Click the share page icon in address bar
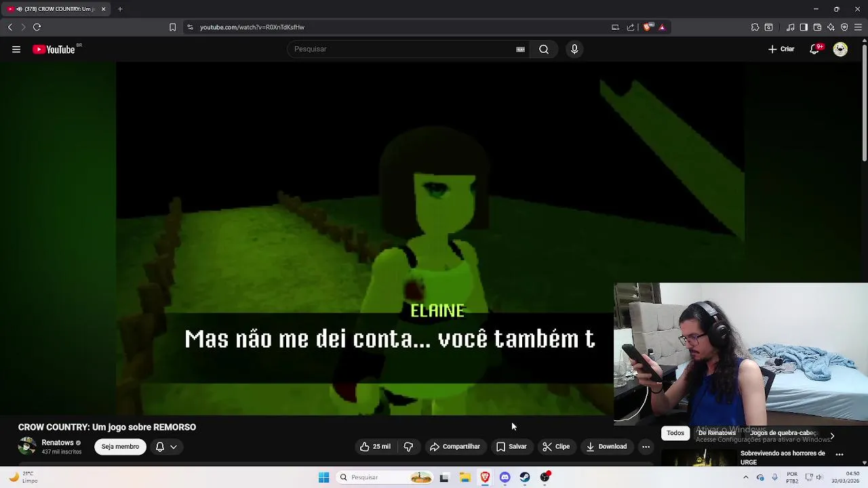This screenshot has height=488, width=868. pos(631,27)
